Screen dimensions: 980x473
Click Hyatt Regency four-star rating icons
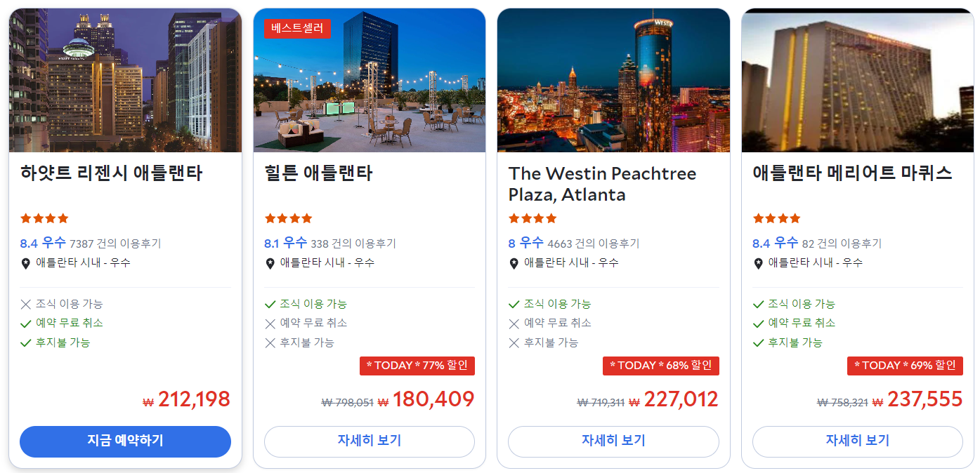pos(44,218)
